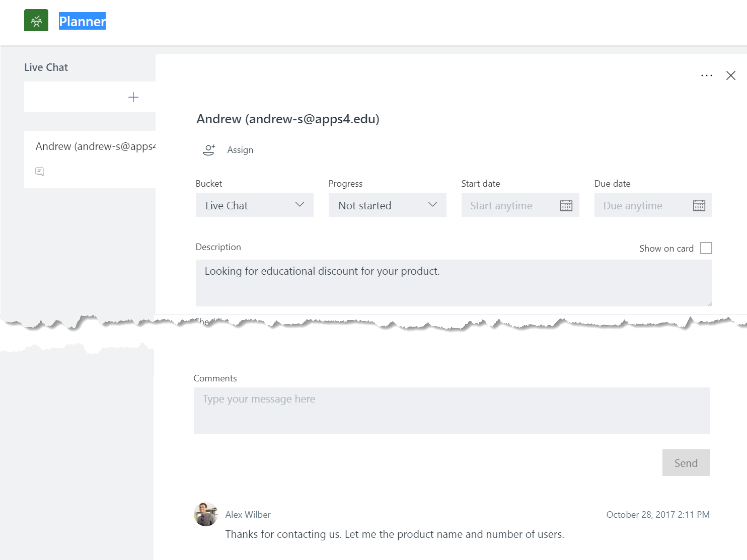
Task: Click the Planner title in header
Action: (82, 21)
